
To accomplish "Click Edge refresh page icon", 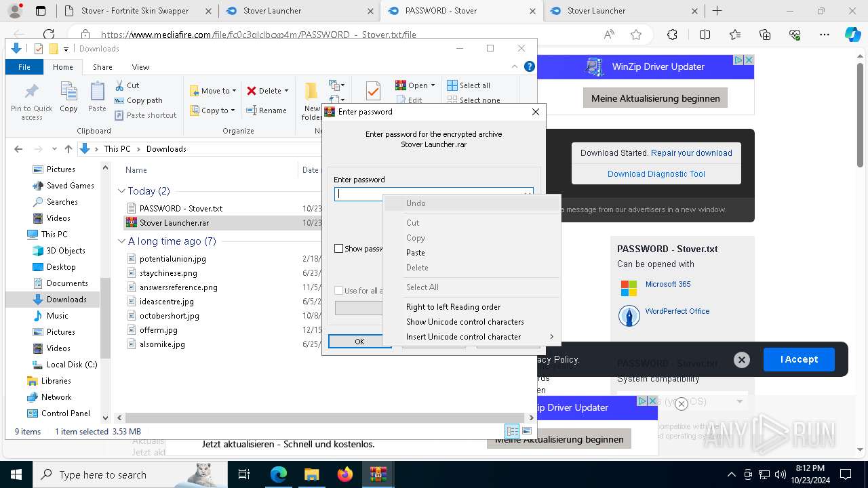I will tap(49, 35).
